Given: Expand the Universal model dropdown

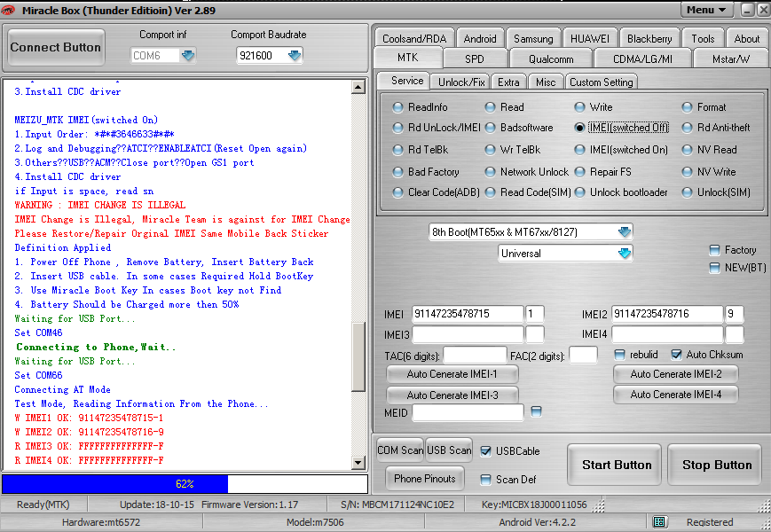Looking at the screenshot, I should [624, 254].
